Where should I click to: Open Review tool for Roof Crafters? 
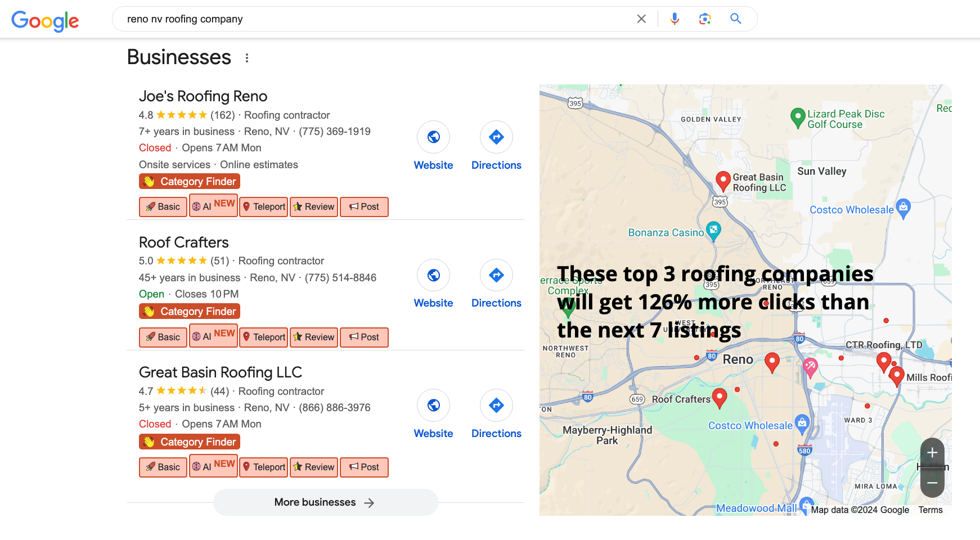pos(314,337)
